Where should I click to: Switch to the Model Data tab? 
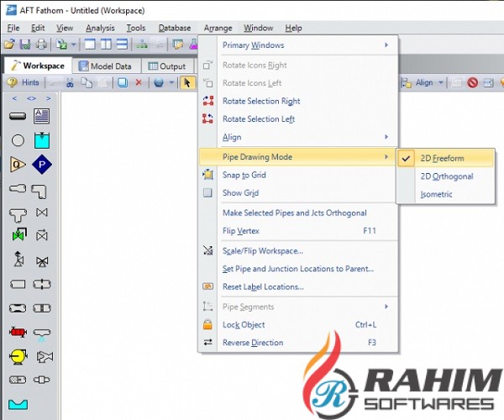point(106,66)
